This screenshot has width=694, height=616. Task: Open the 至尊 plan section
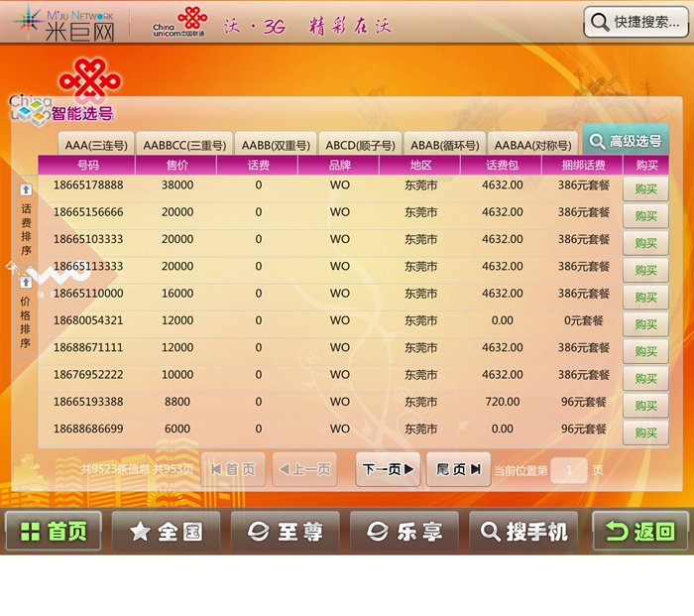[286, 532]
